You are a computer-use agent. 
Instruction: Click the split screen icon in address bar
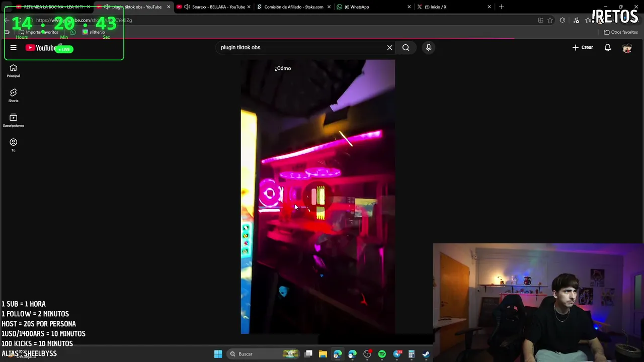[x=540, y=20]
